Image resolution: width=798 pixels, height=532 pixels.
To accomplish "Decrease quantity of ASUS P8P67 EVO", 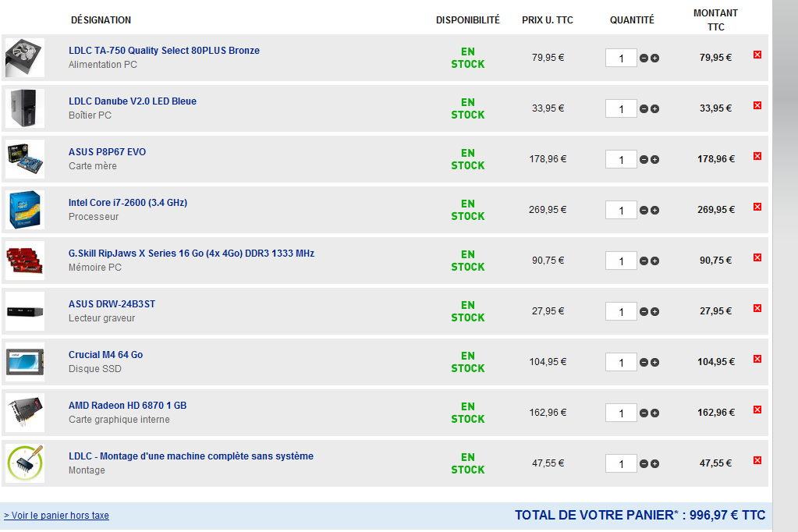I will point(644,159).
